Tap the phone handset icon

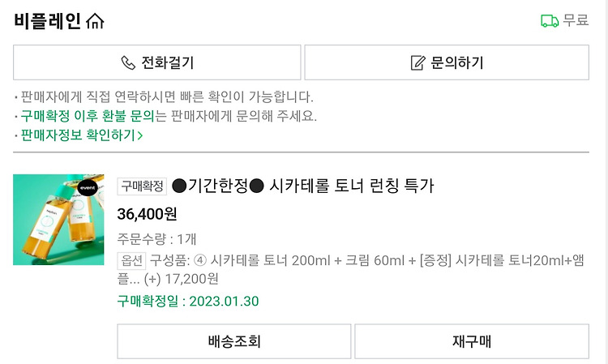(x=128, y=62)
